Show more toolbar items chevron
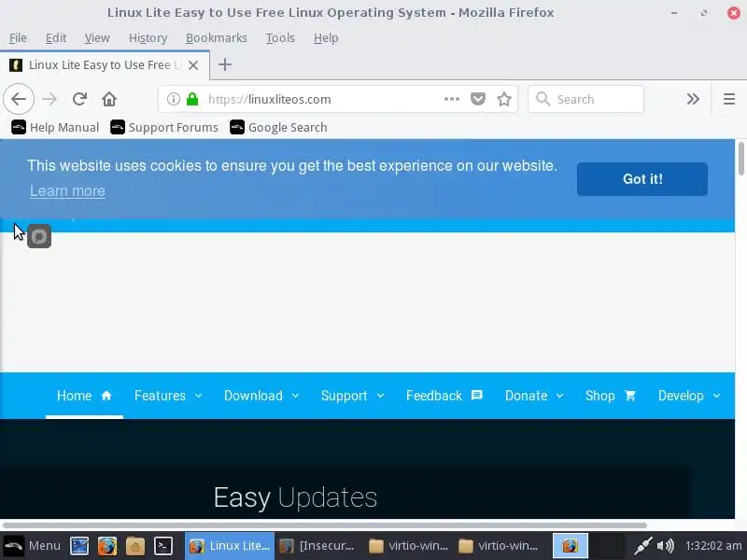The image size is (747, 560). tap(693, 99)
